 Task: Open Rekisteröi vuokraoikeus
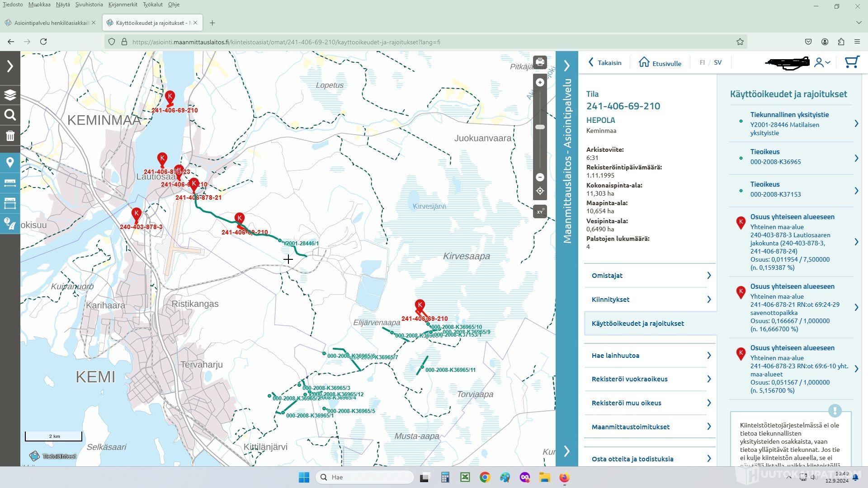(x=650, y=379)
